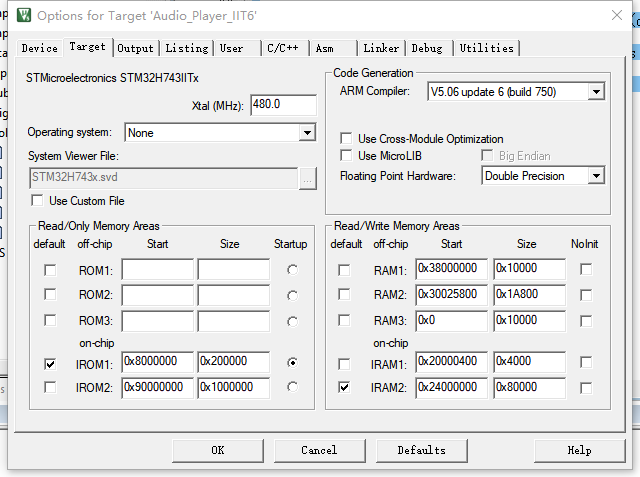
Task: Click the ROM1 Size field
Action: click(x=234, y=269)
